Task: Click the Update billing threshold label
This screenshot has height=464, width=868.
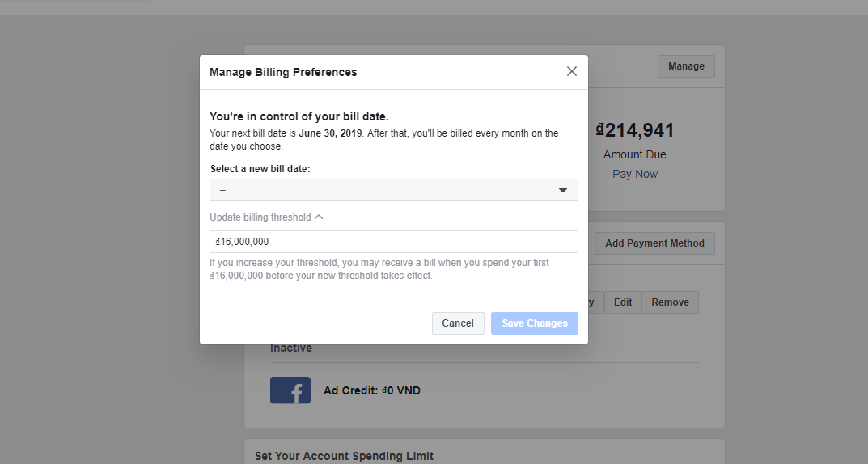Action: click(260, 217)
